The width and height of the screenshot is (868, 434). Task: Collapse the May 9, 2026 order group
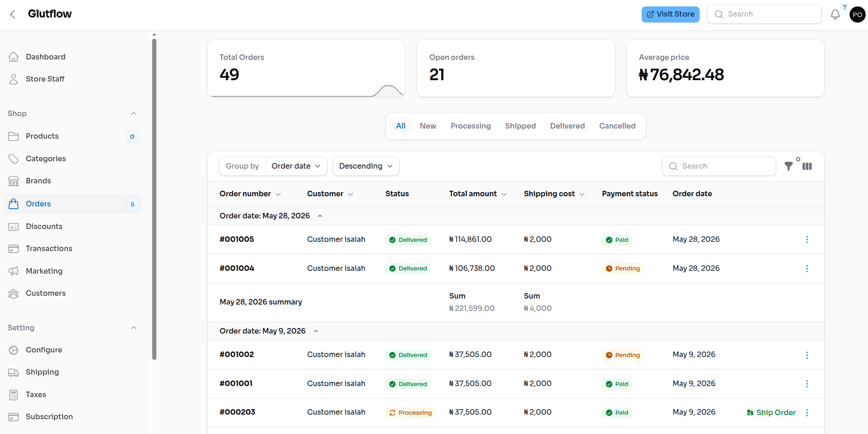pos(316,331)
